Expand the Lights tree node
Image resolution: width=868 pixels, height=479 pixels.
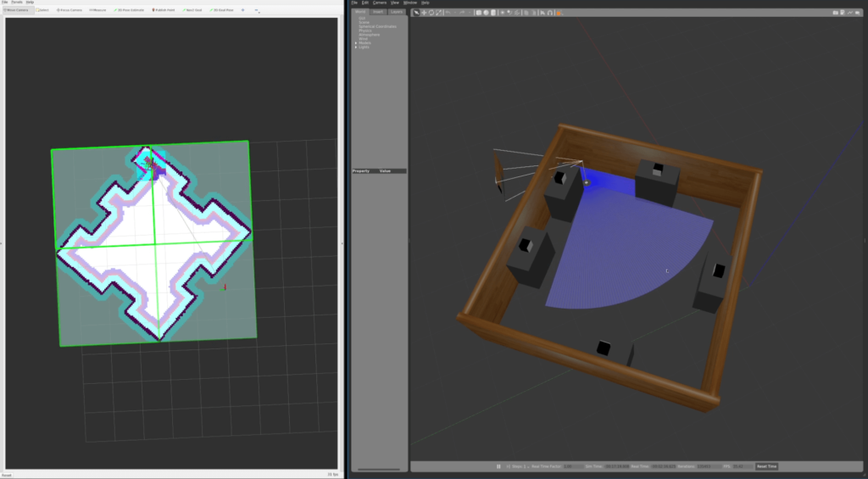coord(356,47)
